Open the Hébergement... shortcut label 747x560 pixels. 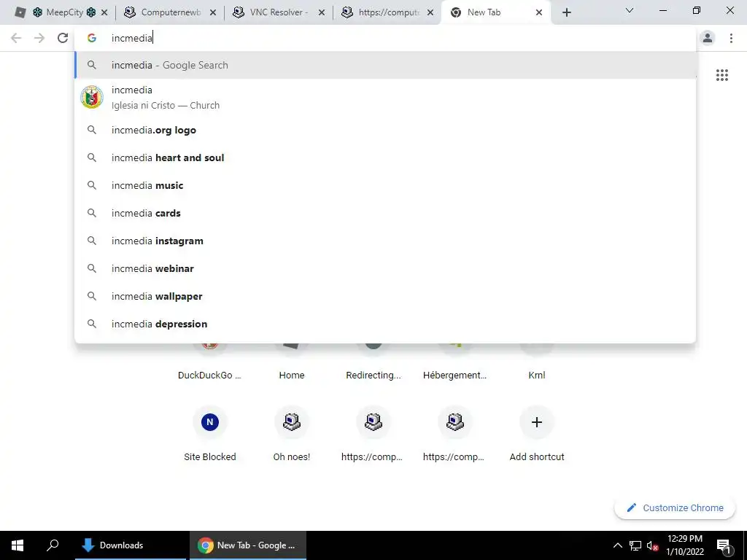coord(454,376)
